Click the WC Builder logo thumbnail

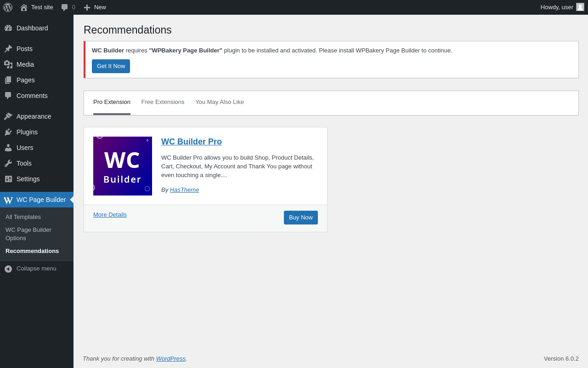tap(123, 166)
